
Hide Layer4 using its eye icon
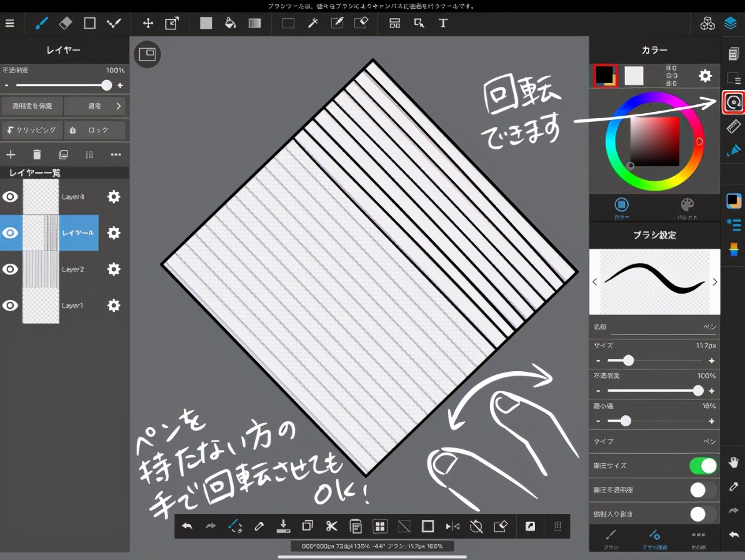tap(10, 197)
